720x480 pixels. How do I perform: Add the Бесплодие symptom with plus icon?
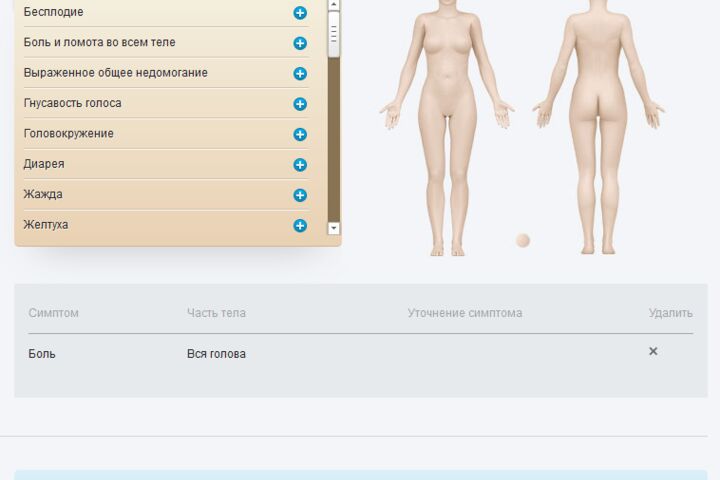click(300, 13)
